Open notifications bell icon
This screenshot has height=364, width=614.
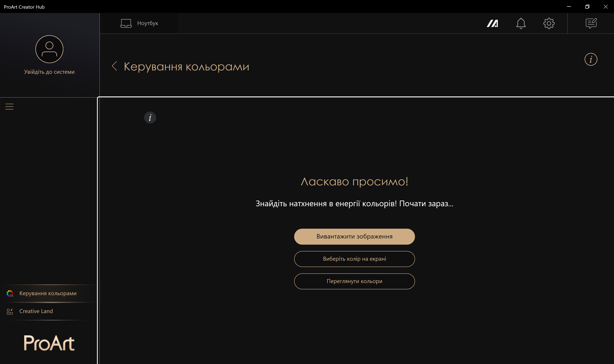pyautogui.click(x=521, y=23)
